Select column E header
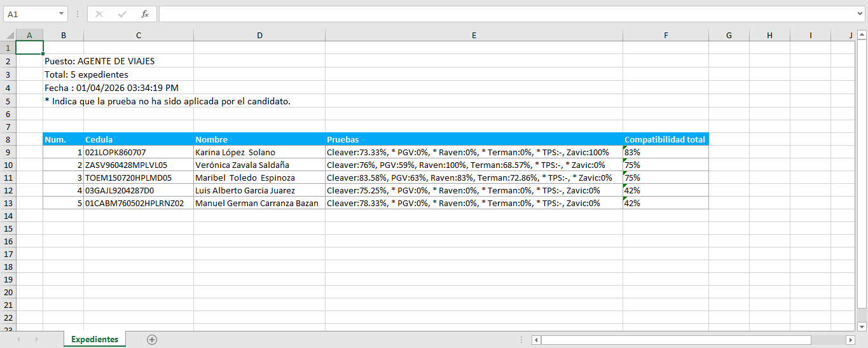This screenshot has height=348, width=868. [474, 36]
